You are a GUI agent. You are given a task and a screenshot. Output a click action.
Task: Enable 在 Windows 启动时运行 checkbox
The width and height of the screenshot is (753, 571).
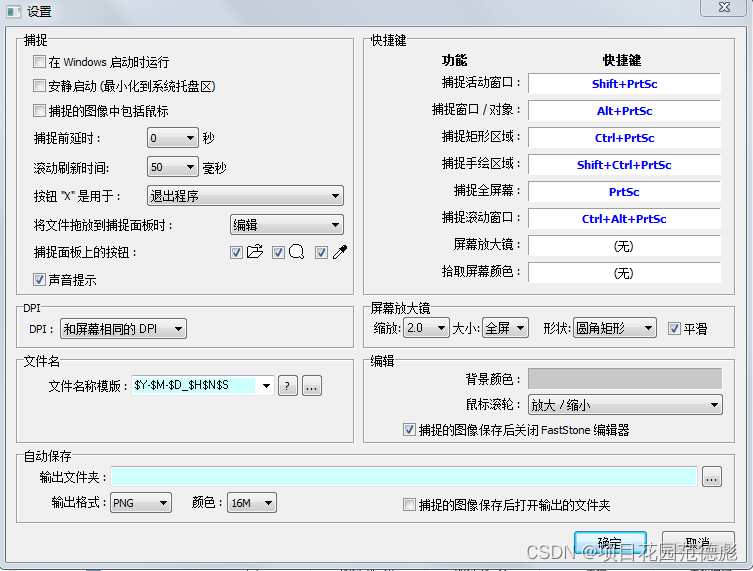point(39,61)
